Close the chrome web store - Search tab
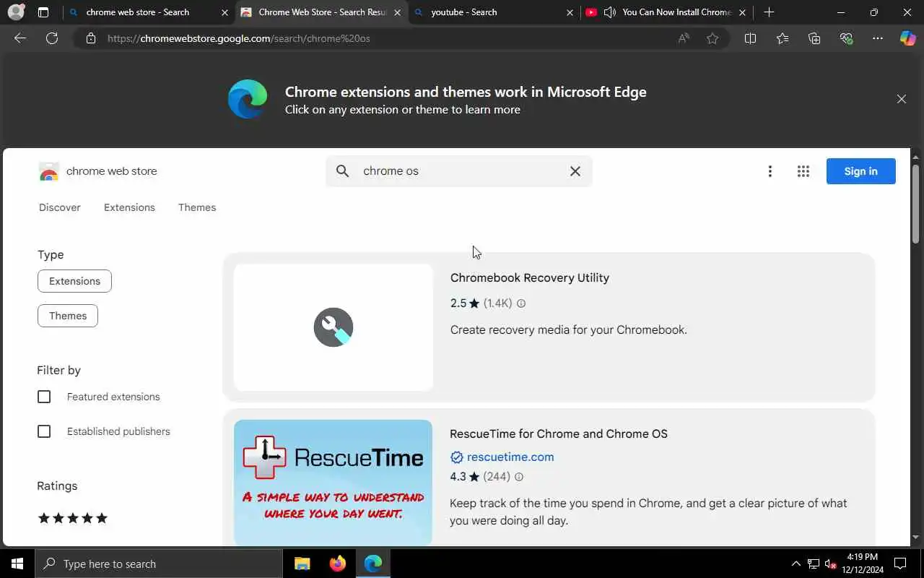Viewport: 924px width, 578px height. [x=225, y=12]
